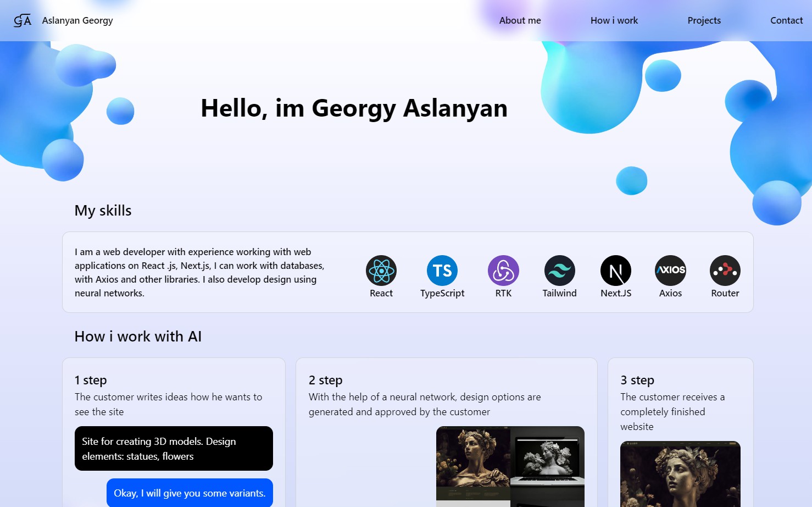Click the Router icon
Screen dimensions: 812x507
[x=725, y=271]
